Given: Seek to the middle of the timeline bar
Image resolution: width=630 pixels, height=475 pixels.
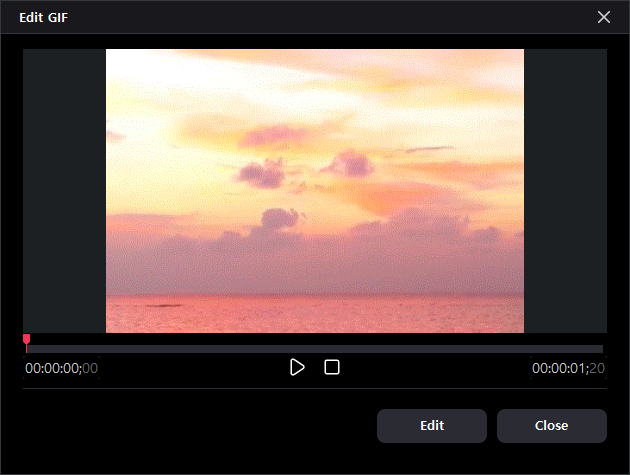Looking at the screenshot, I should point(315,349).
